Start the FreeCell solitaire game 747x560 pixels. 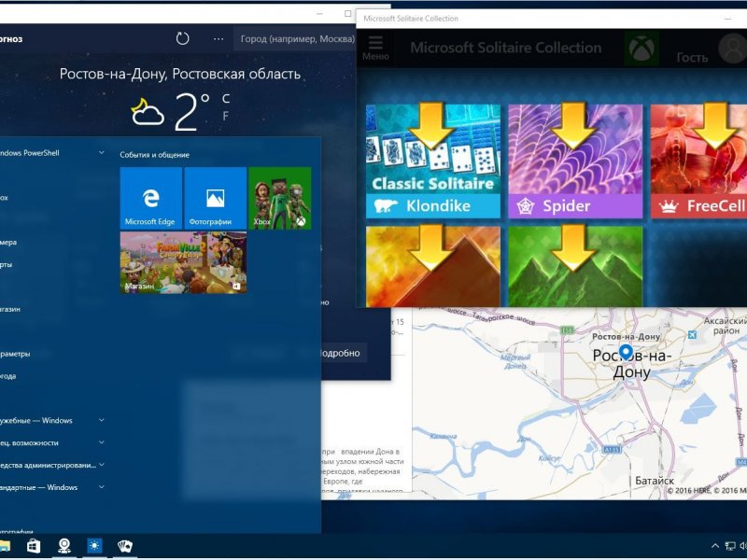(x=698, y=161)
